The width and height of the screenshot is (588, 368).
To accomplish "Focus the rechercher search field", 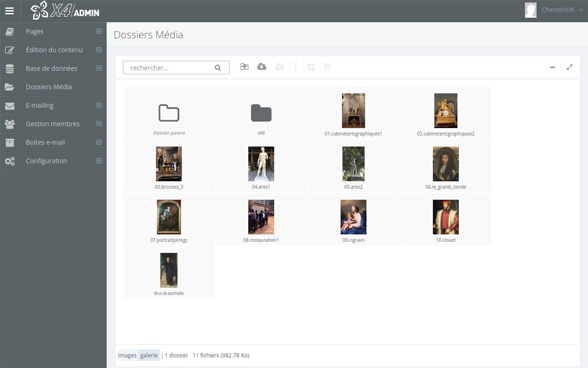I will pos(176,68).
